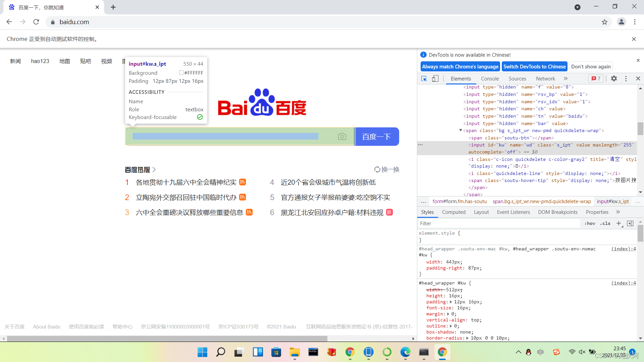The width and height of the screenshot is (644, 362).
Task: Click the camera image search icon
Action: pyautogui.click(x=342, y=136)
